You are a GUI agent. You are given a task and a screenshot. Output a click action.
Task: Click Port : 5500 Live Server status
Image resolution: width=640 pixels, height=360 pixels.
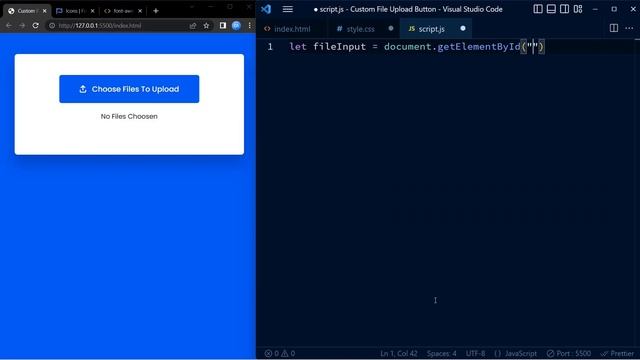click(569, 353)
